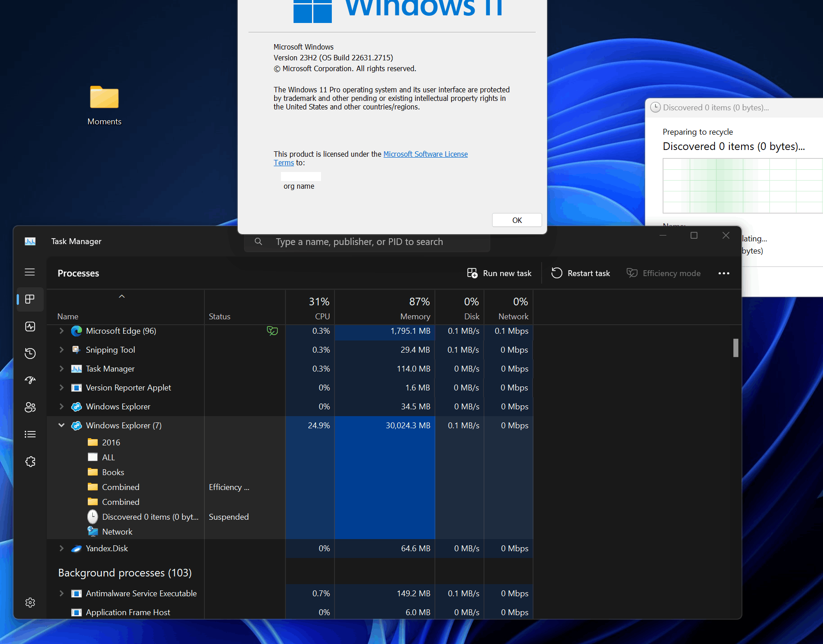The image size is (823, 644).
Task: Click the Yandex.Disk process icon
Action: (x=77, y=549)
